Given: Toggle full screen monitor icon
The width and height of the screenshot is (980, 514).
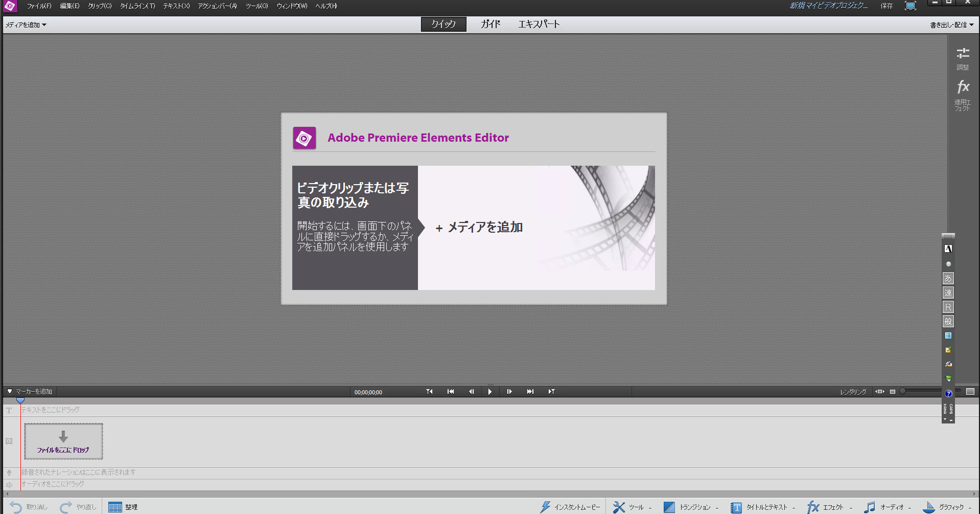Looking at the screenshot, I should tap(911, 6).
